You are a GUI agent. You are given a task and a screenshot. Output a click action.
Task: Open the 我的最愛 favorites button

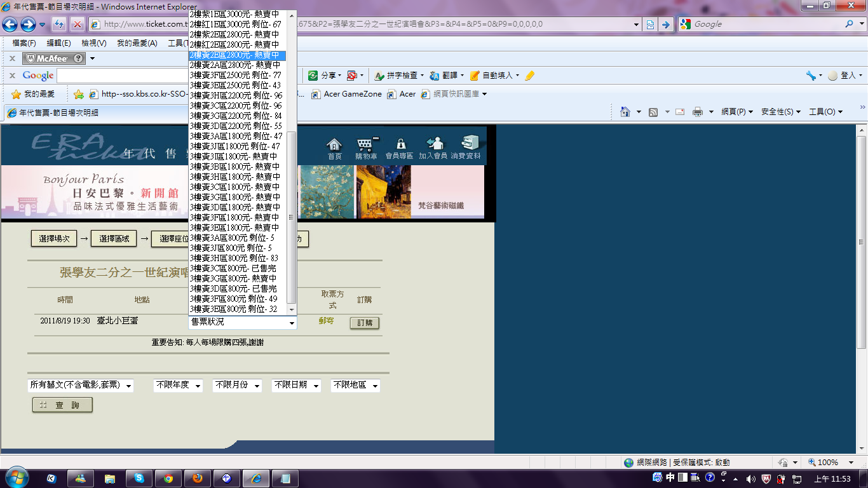coord(33,94)
